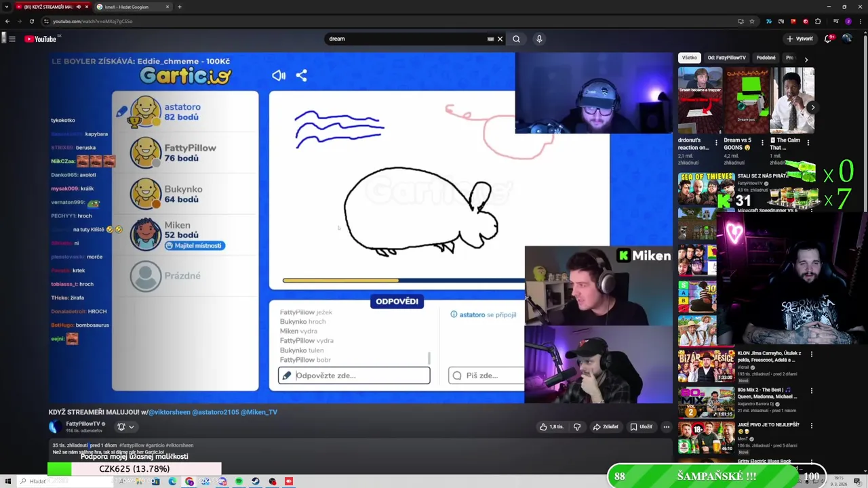Select the Všetko filter chip
Image resolution: width=868 pixels, height=488 pixels.
pos(689,58)
